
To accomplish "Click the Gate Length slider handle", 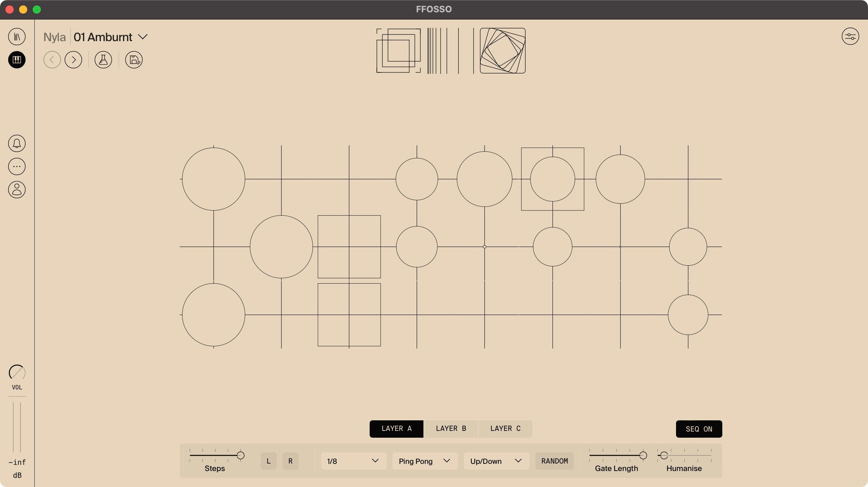I will pos(643,455).
